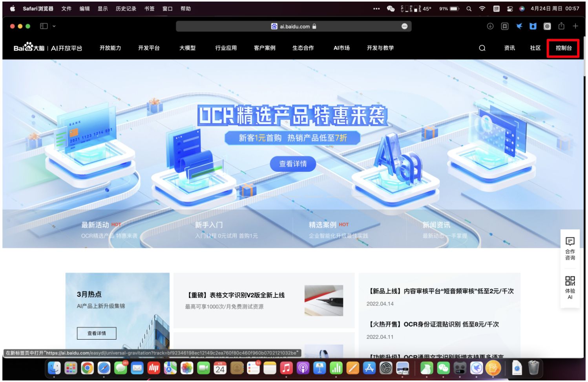Toggle the Safari sidebar icon
This screenshot has width=588, height=382.
pyautogui.click(x=44, y=26)
